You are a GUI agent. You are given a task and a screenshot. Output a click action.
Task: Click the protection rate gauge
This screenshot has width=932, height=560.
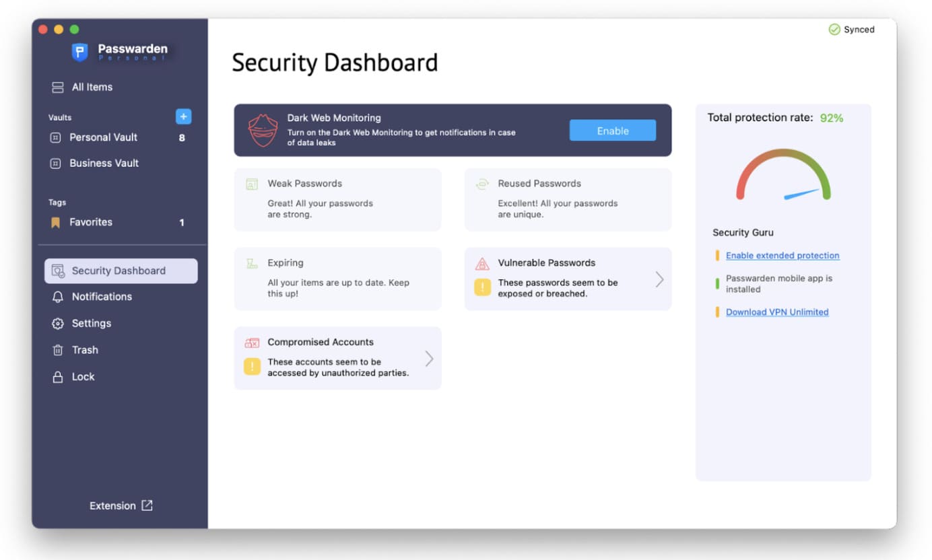tap(783, 174)
